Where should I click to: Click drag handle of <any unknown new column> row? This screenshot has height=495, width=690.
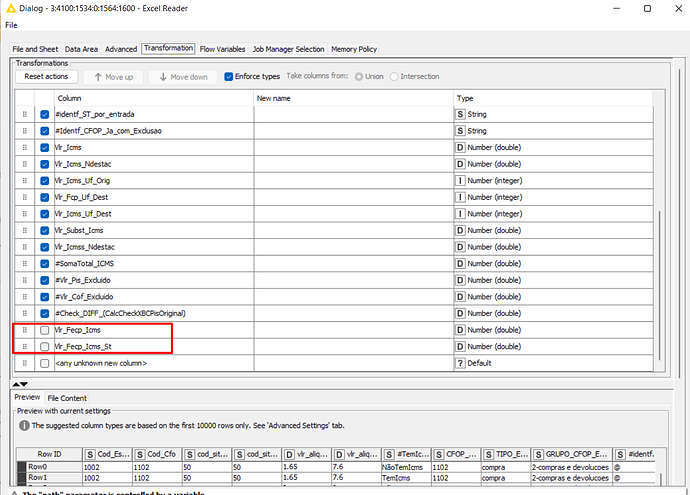tap(25, 363)
